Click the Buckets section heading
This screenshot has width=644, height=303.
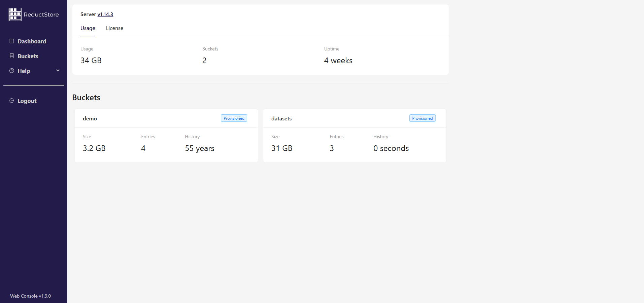(x=86, y=97)
